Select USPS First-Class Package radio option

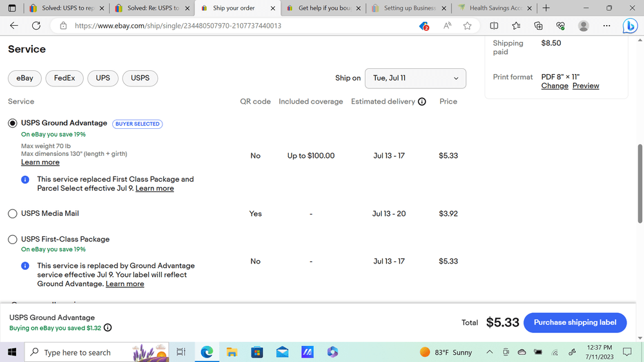coord(13,239)
